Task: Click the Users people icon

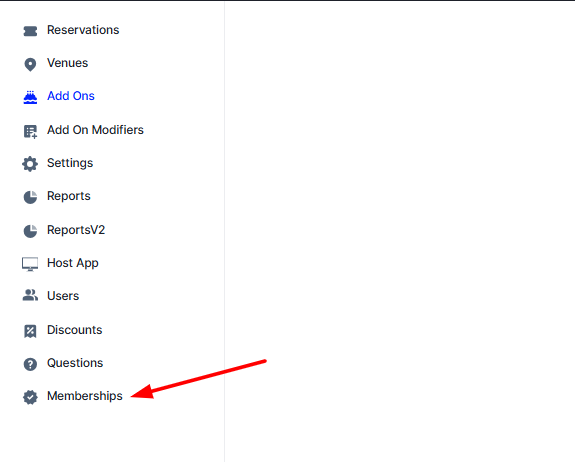Action: click(30, 295)
